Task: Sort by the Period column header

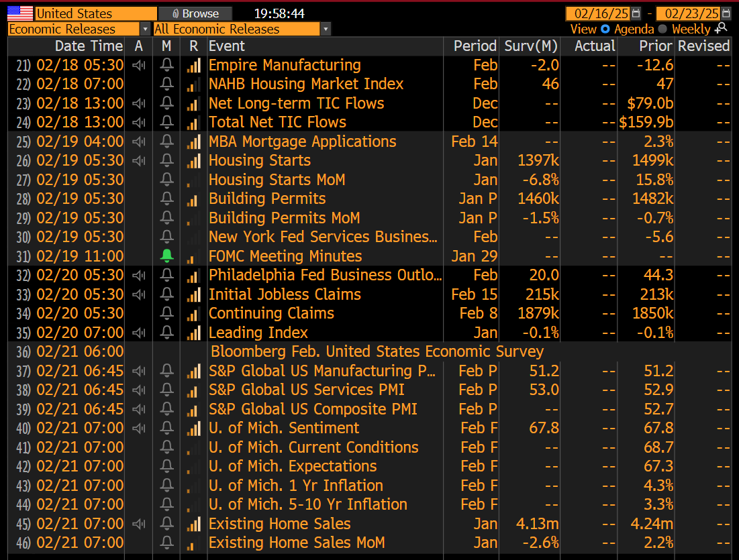Action: coord(475,46)
